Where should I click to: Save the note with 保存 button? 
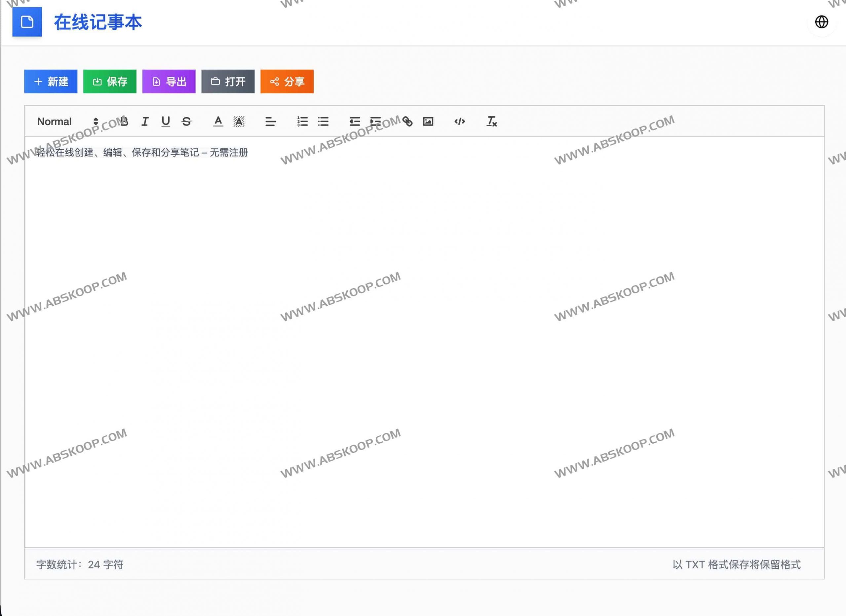[x=110, y=81]
